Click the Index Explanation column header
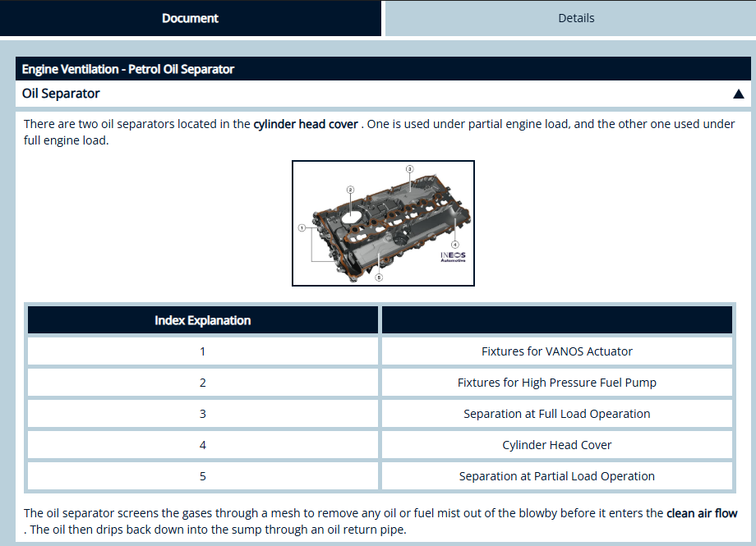The image size is (756, 546). (x=203, y=320)
